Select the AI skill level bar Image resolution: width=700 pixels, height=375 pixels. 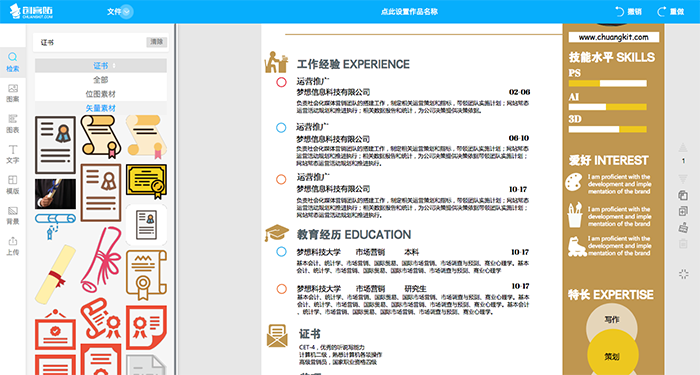[608, 107]
